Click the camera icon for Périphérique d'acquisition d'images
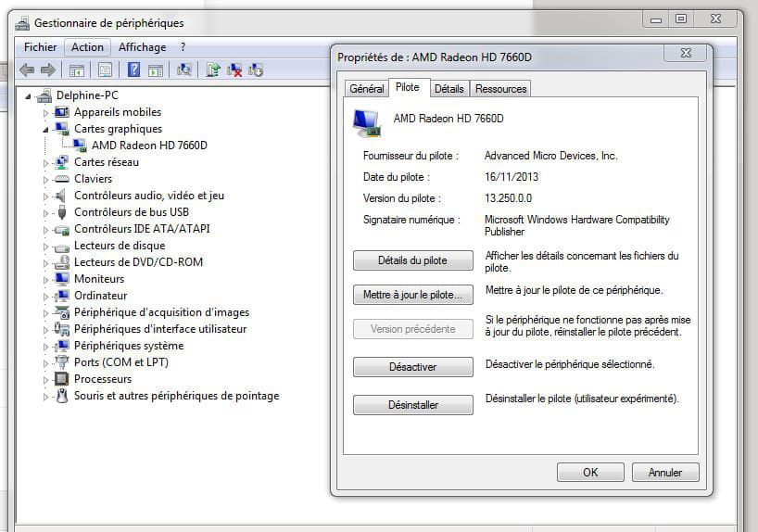 [x=62, y=312]
